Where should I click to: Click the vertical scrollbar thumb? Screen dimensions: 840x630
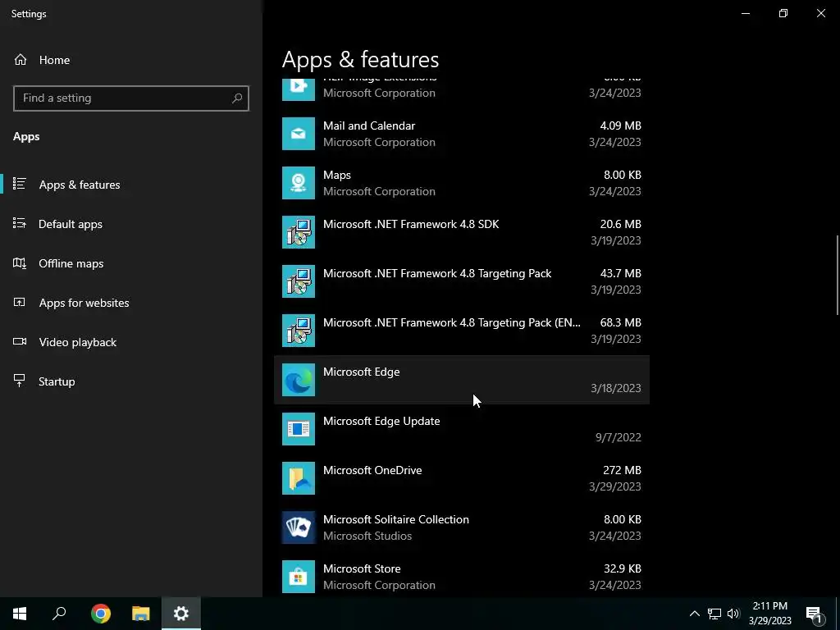(x=837, y=275)
